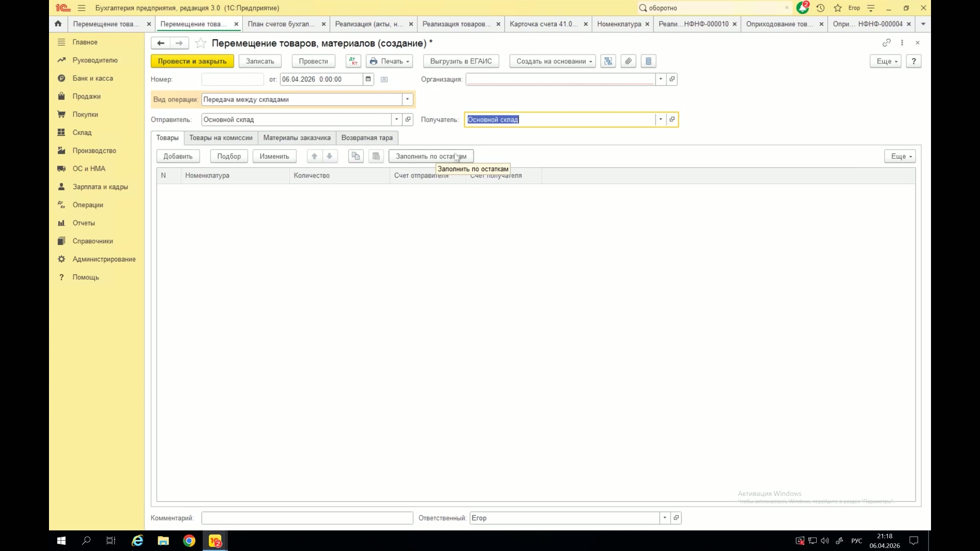
Task: Open the calendar date picker icon
Action: [x=368, y=79]
